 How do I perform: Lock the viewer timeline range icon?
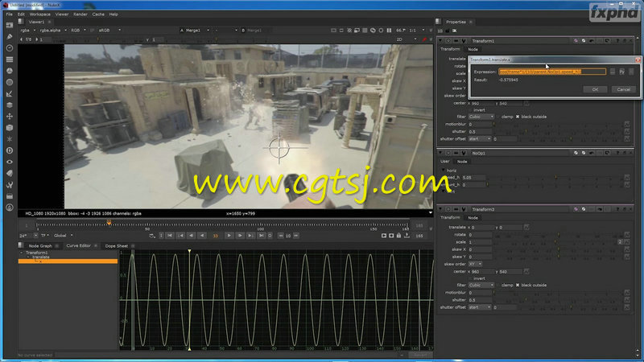398,236
